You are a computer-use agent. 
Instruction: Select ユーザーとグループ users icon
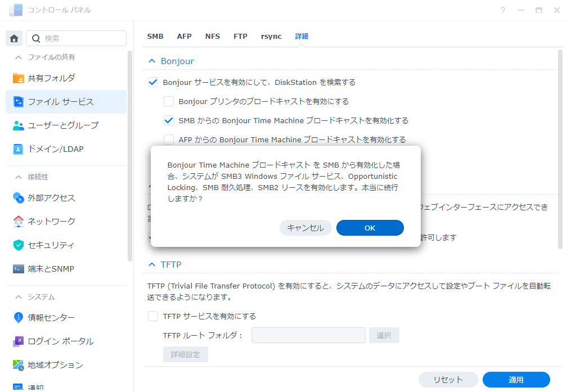tap(19, 125)
